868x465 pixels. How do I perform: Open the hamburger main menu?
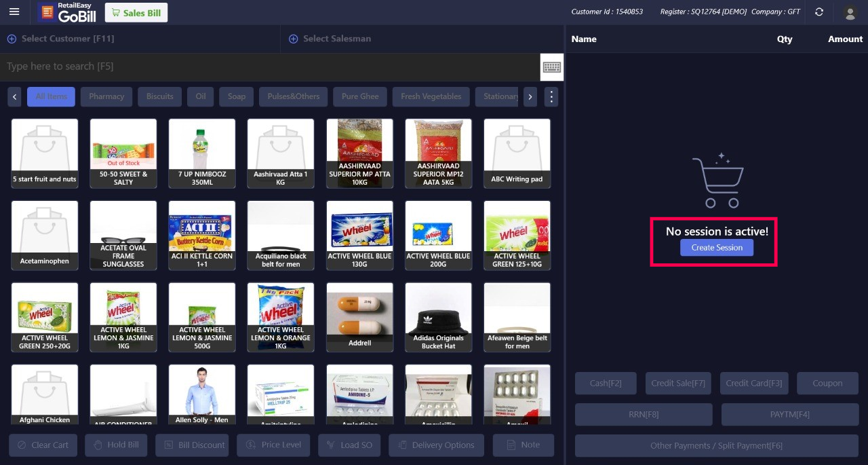tap(14, 12)
